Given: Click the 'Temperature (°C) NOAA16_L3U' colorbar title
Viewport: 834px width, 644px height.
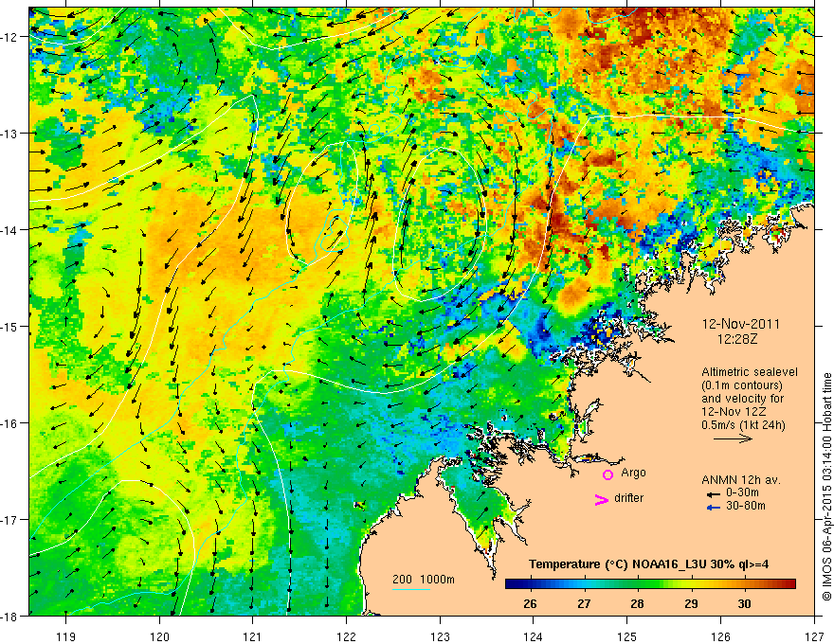Looking at the screenshot, I should (619, 563).
